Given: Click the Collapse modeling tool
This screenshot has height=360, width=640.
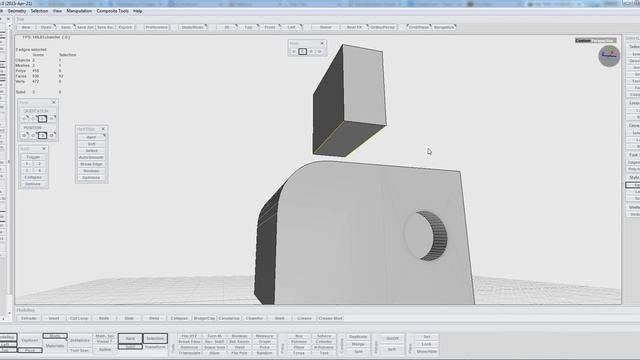Looking at the screenshot, I should tap(179, 318).
